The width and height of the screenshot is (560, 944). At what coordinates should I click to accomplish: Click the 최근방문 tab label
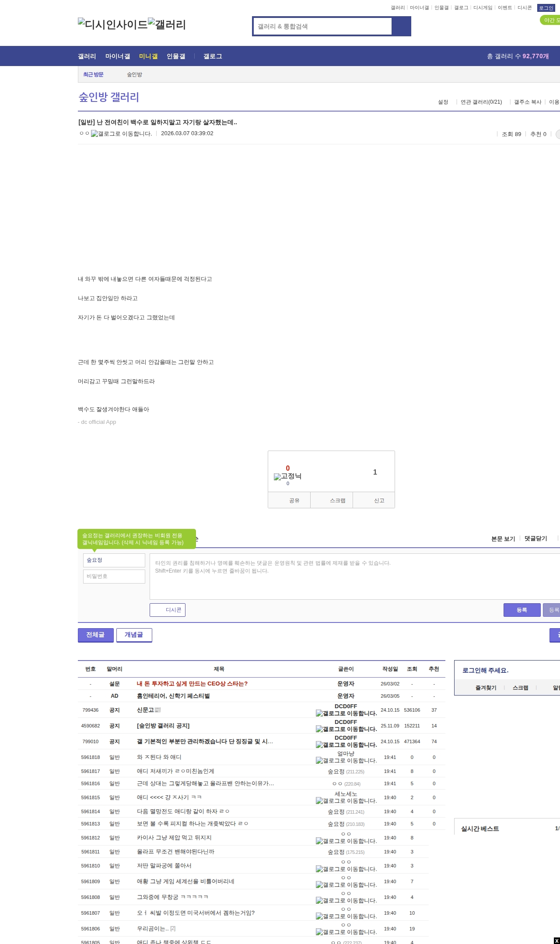pos(93,74)
